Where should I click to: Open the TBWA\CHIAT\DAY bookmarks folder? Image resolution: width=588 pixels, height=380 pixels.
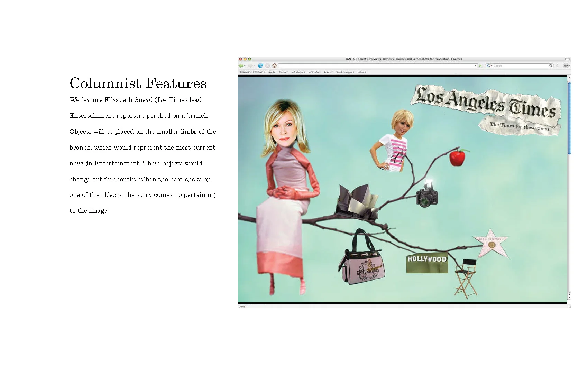pyautogui.click(x=252, y=72)
